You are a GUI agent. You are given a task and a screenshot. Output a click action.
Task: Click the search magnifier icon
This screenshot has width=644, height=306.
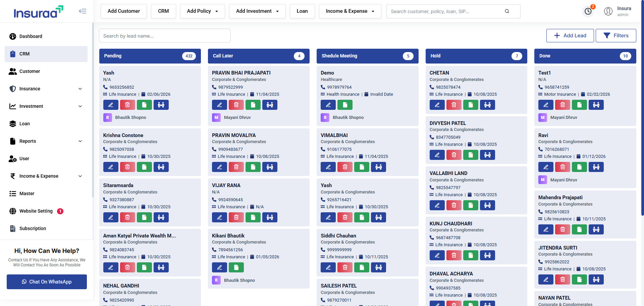[x=507, y=11]
